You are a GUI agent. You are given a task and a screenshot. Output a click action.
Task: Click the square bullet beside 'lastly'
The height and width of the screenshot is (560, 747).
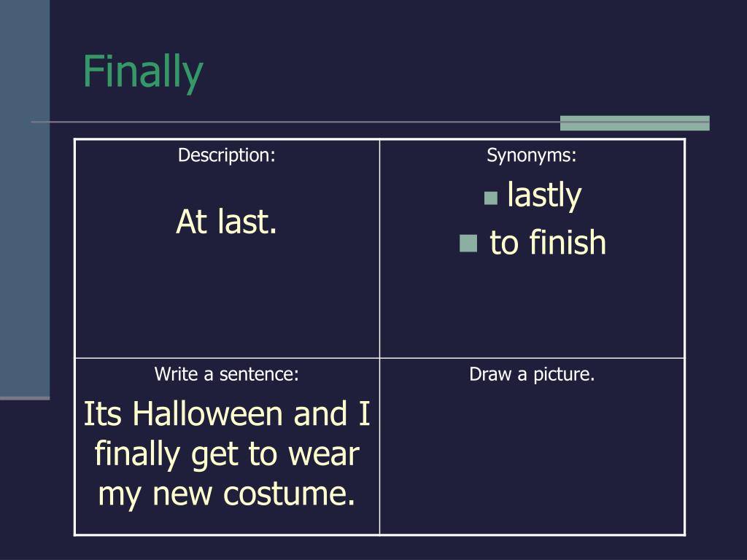(x=491, y=198)
